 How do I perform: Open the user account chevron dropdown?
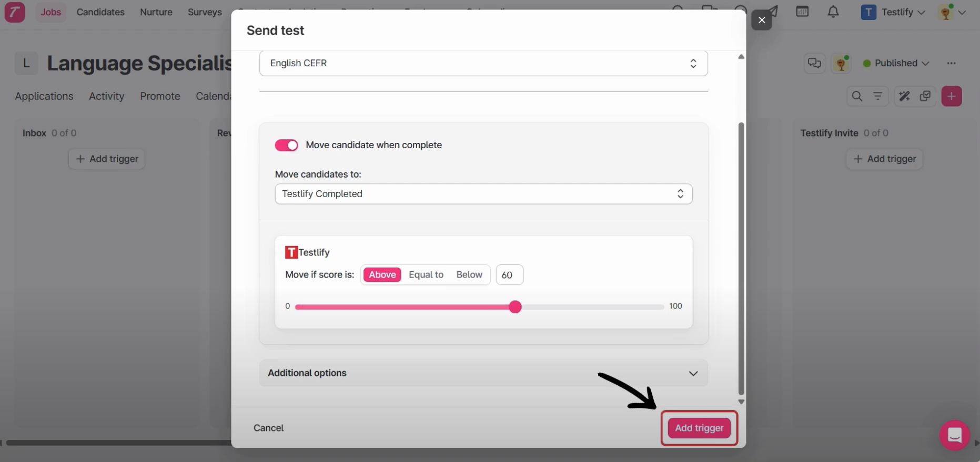pos(962,12)
